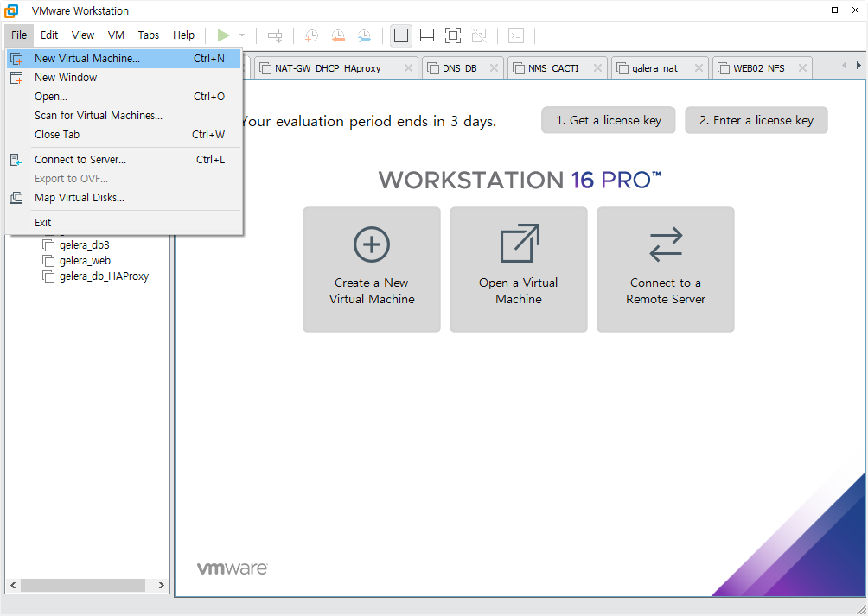The height and width of the screenshot is (616, 868).
Task: Click the NMS_CACTI tab VM icon
Action: [x=519, y=68]
